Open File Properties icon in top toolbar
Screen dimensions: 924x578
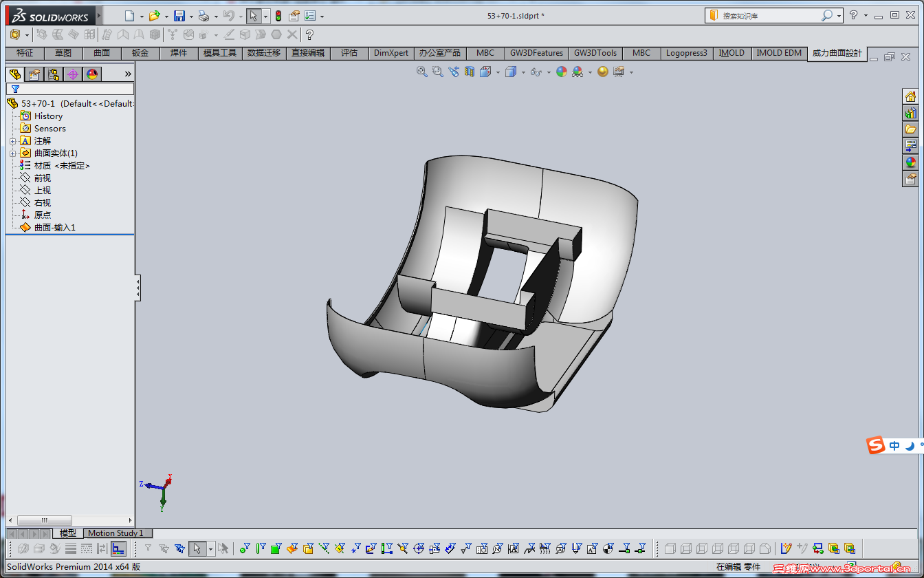tap(294, 16)
